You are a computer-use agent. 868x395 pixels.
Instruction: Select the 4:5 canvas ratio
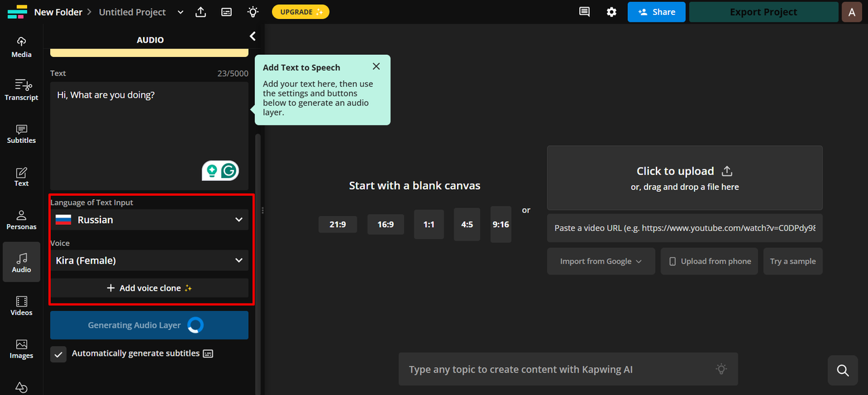467,224
